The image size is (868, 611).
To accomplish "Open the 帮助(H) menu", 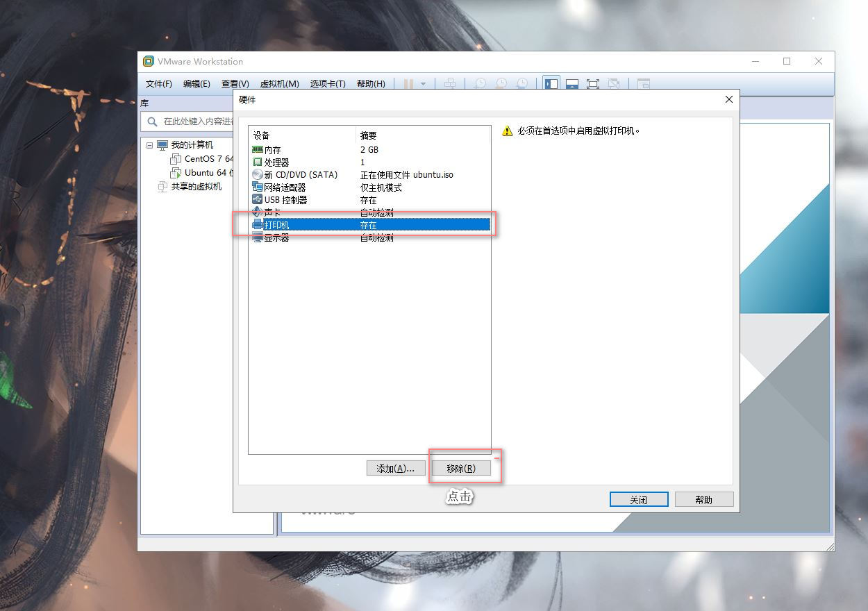I will [x=371, y=84].
